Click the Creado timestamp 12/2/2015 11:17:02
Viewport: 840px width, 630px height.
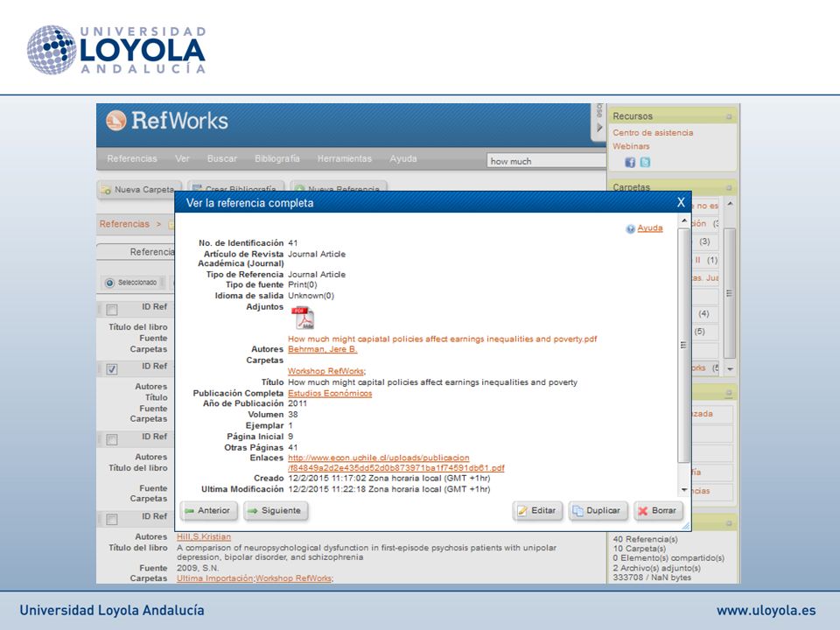tap(388, 478)
